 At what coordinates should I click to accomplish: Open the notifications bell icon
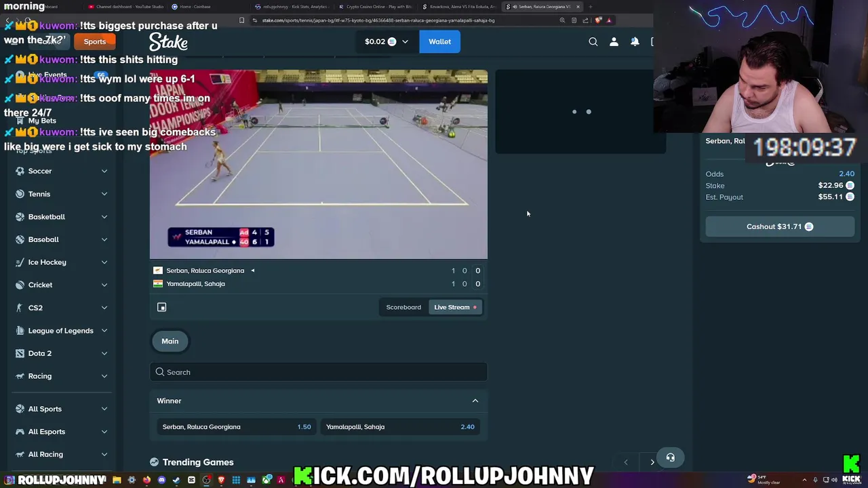point(635,41)
